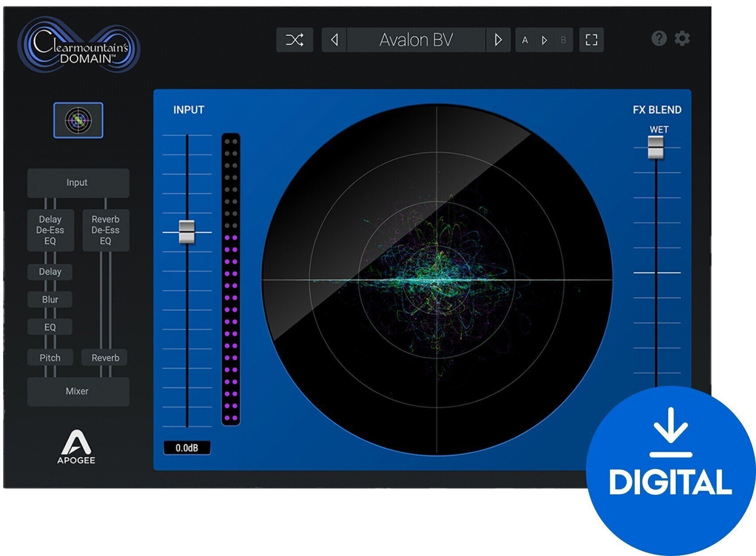Open the Delay De-Ess EQ section
Image resolution: width=756 pixels, height=556 pixels.
(50, 230)
